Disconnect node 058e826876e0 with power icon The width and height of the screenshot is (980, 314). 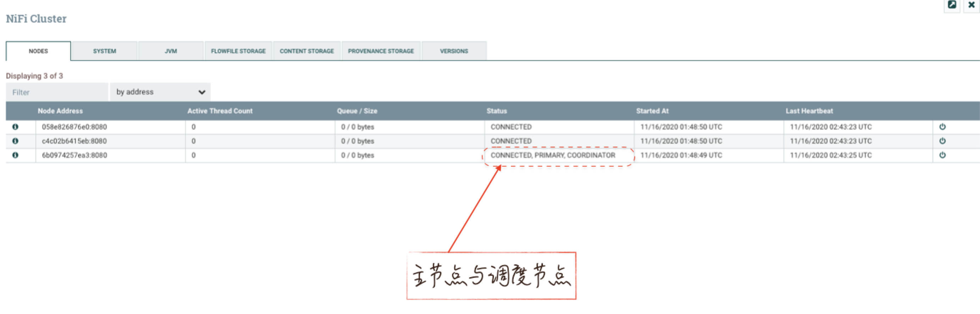(942, 127)
